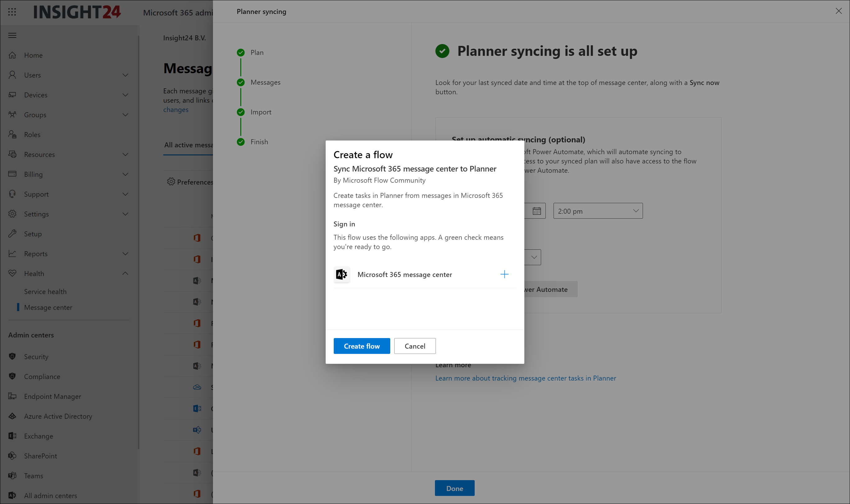This screenshot has width=850, height=504.
Task: Click the Resources icon in sidebar
Action: tap(12, 154)
